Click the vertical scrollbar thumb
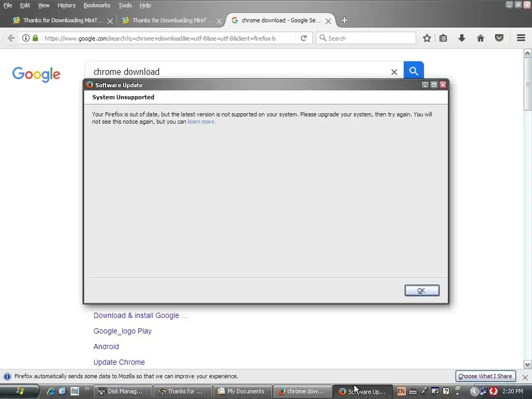 pyautogui.click(x=528, y=84)
